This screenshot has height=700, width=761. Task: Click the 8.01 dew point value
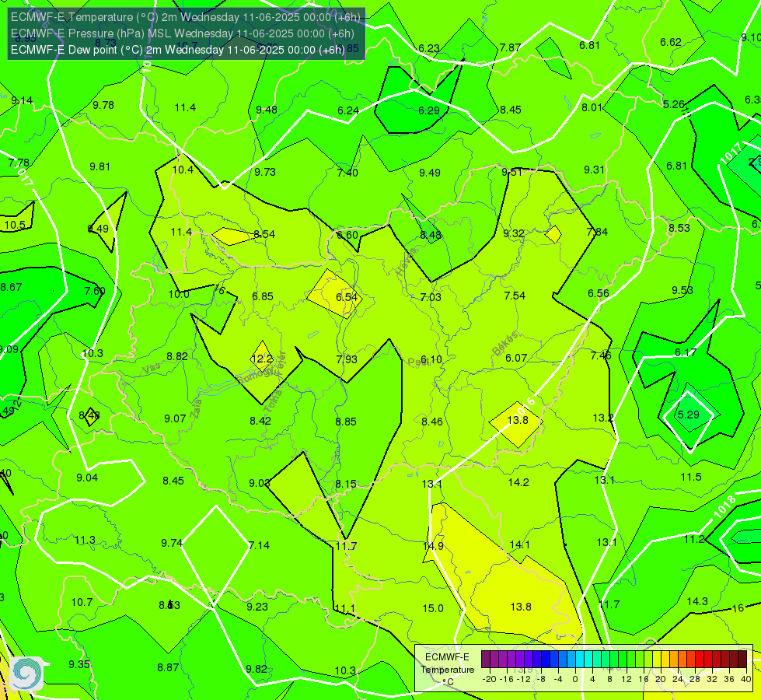[592, 107]
